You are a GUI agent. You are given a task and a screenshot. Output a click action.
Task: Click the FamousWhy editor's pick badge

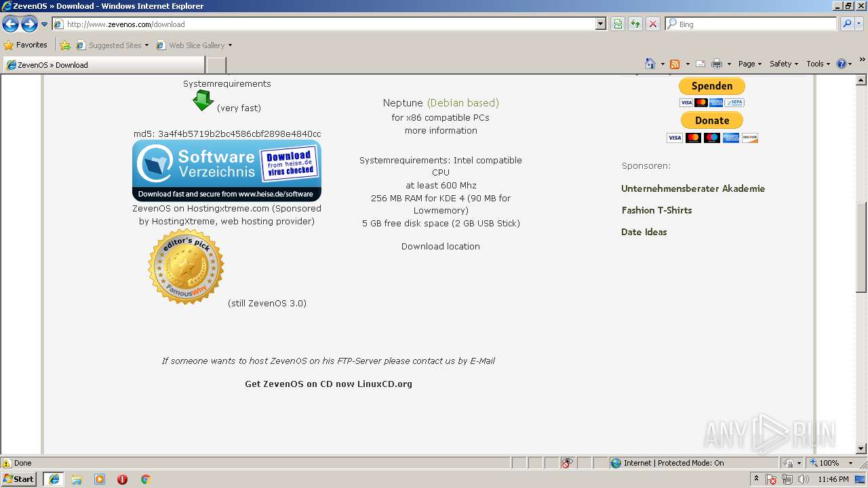[186, 266]
